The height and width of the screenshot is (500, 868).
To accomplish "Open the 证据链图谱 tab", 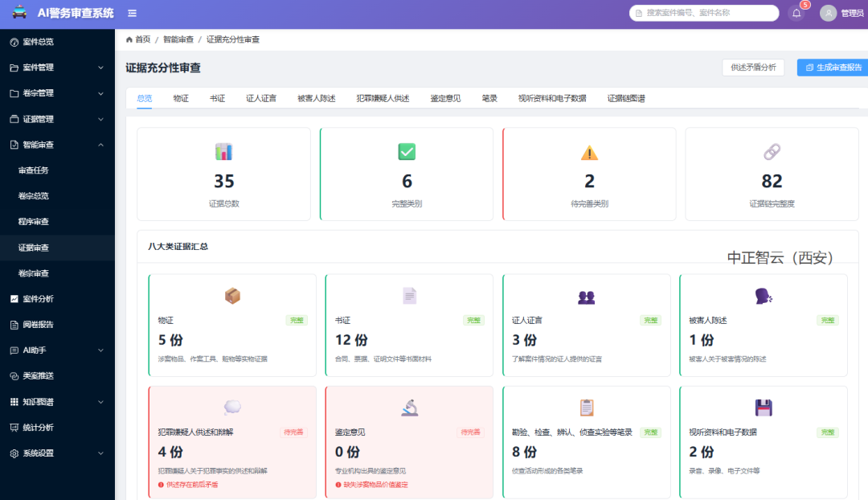I will (625, 99).
